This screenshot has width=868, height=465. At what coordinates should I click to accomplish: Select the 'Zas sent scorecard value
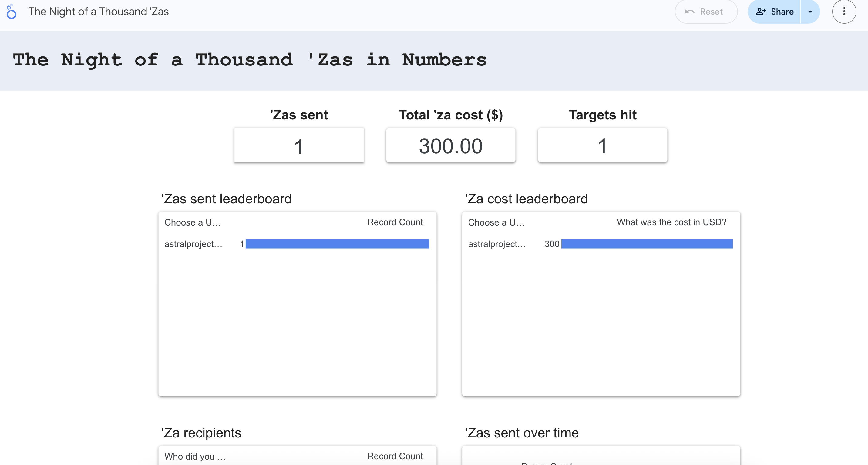click(299, 146)
